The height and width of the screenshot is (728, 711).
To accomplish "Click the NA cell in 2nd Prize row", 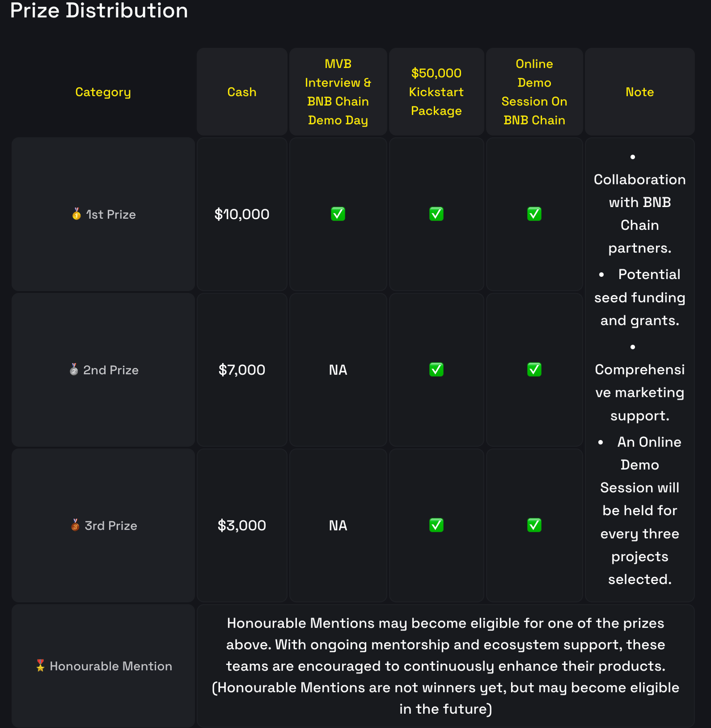I will (338, 370).
